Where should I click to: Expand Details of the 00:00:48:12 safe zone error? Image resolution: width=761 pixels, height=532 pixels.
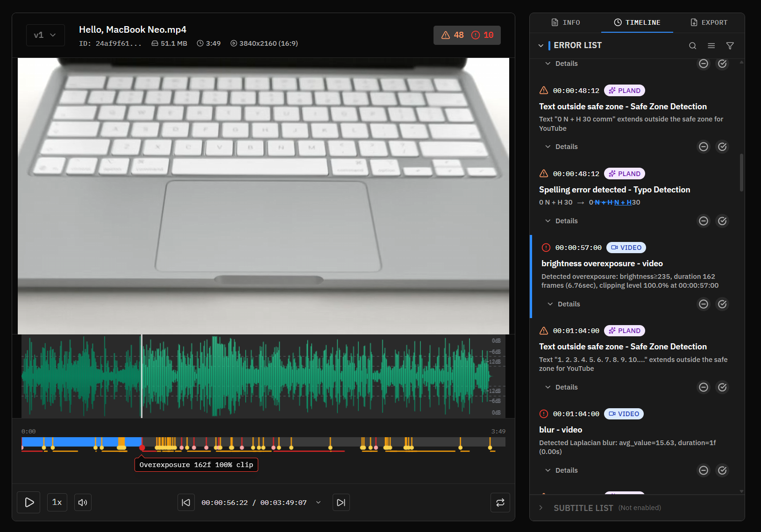coord(562,147)
